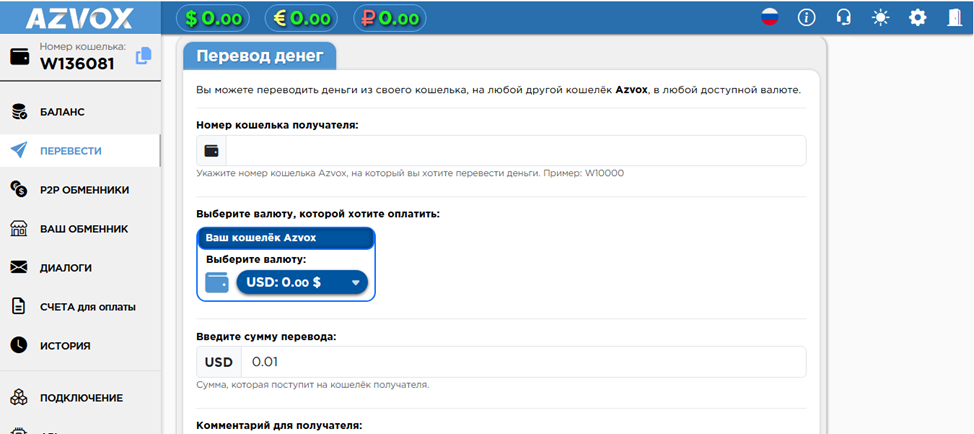
Task: Click the dropdown arrow on currency selector
Action: pos(355,283)
